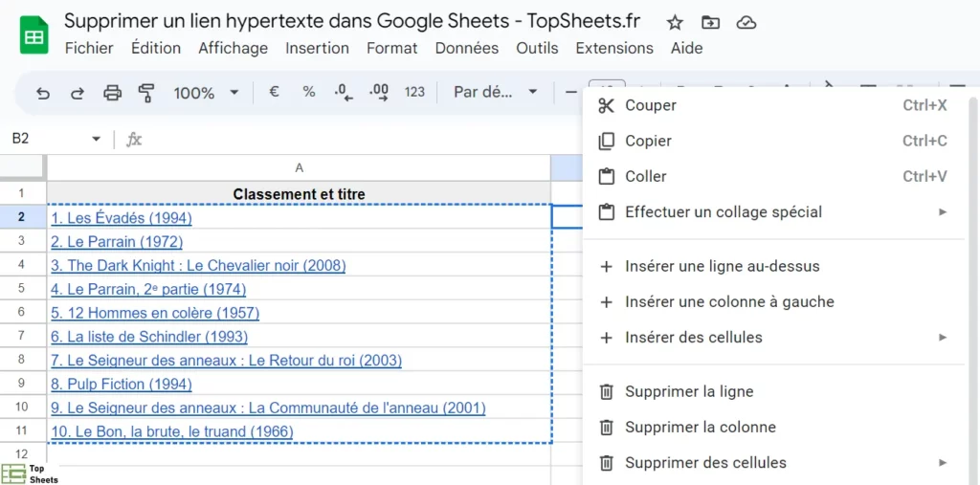Open link '6. La liste de Schindler (1993)'
The height and width of the screenshot is (485, 980).
tap(149, 337)
